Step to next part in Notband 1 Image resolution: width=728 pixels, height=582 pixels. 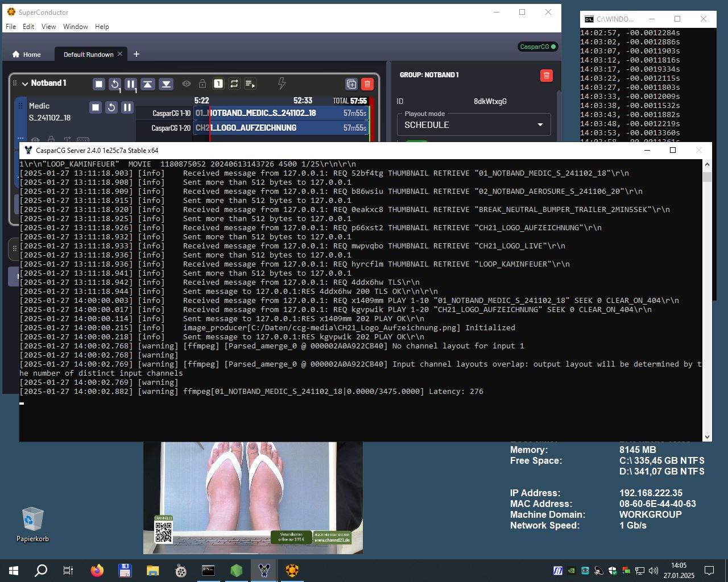point(166,84)
